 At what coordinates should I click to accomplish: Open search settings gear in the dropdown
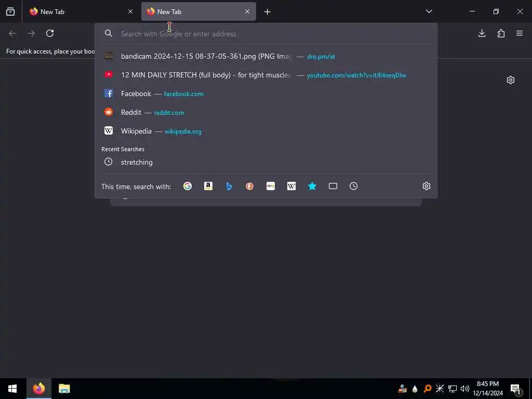click(427, 186)
